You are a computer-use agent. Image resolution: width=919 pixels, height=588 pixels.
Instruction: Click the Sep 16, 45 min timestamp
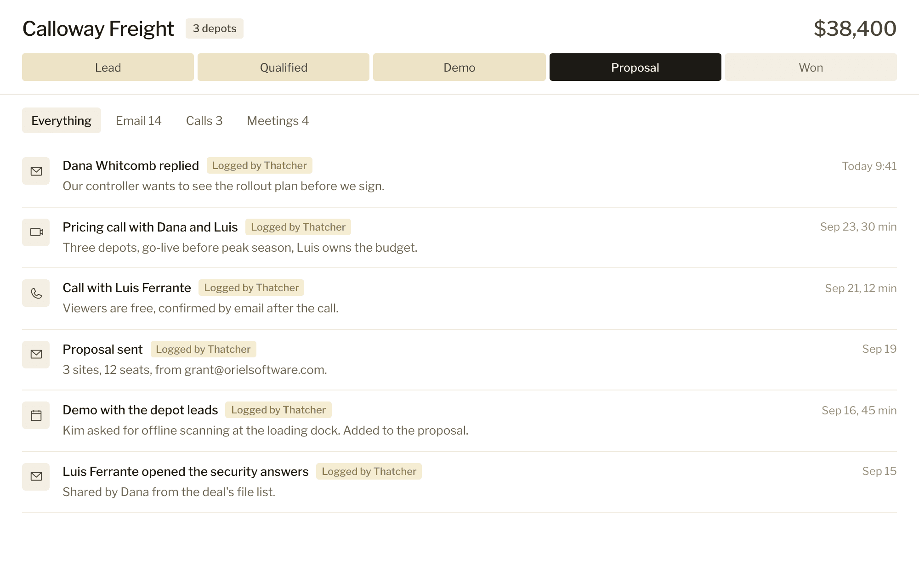pyautogui.click(x=859, y=410)
